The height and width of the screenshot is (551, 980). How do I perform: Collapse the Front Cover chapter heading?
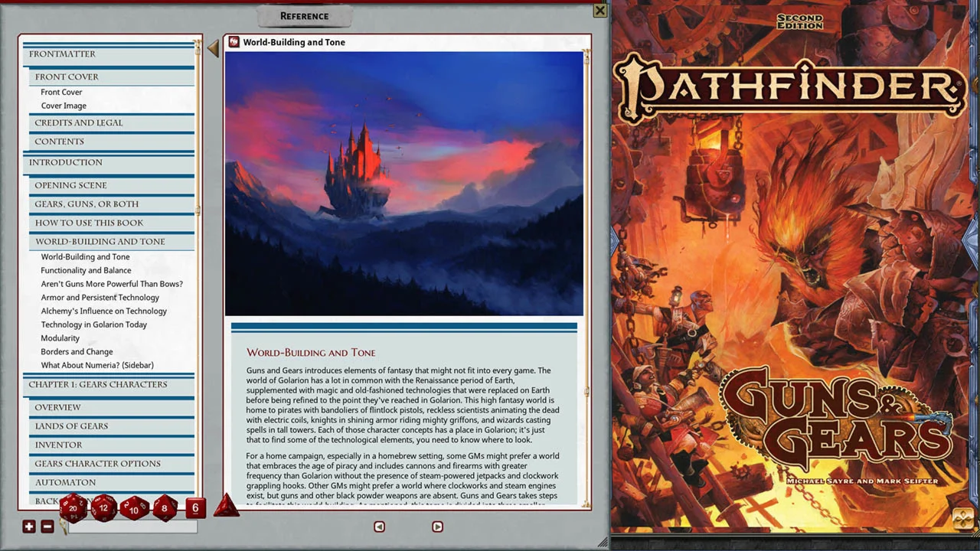112,77
